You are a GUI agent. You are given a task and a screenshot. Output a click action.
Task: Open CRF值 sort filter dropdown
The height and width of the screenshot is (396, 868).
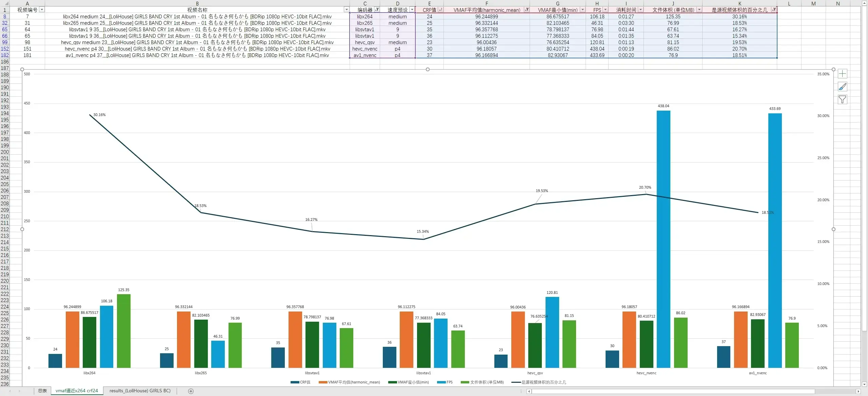coord(440,10)
